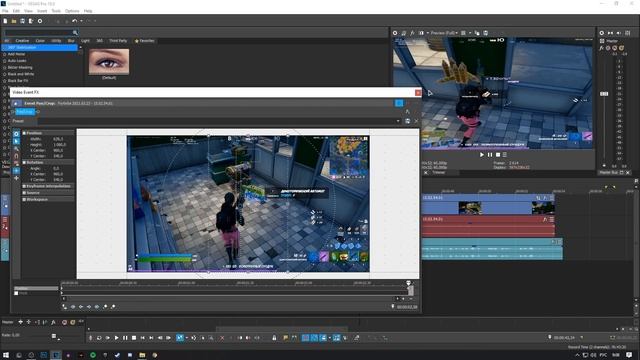
Task: Toggle Show Properties in Pan/Crop toolbar
Action: coord(16,134)
